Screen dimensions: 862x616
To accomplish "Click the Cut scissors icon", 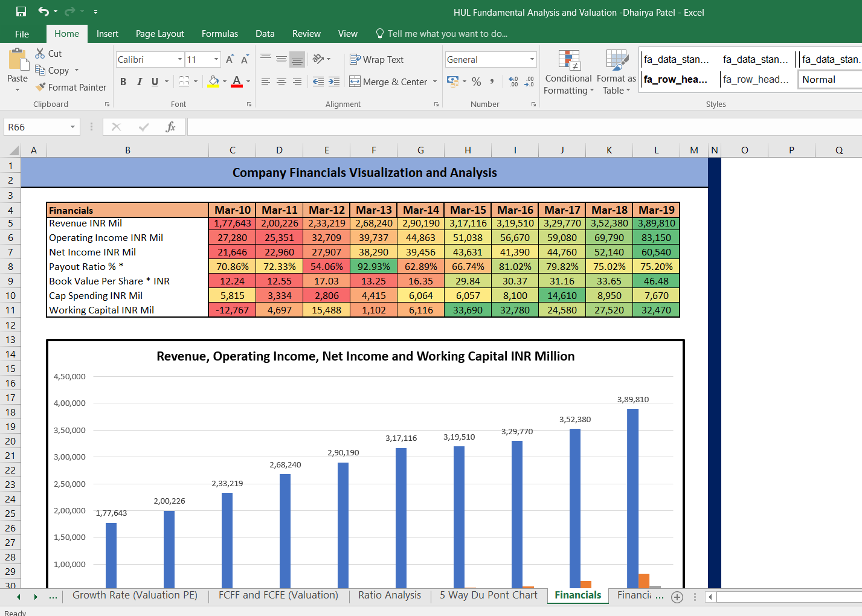I will coord(40,53).
